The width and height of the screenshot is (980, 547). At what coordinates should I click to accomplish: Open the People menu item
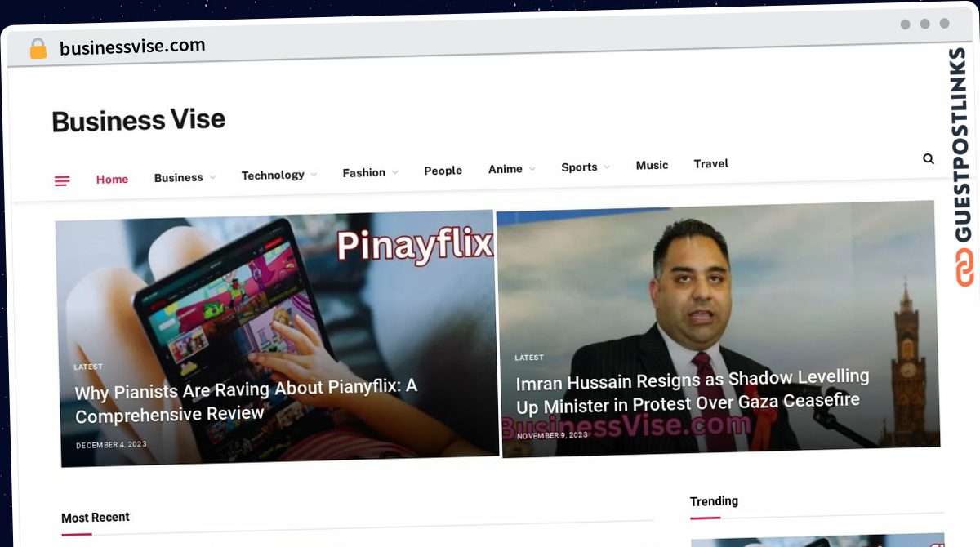pos(443,171)
